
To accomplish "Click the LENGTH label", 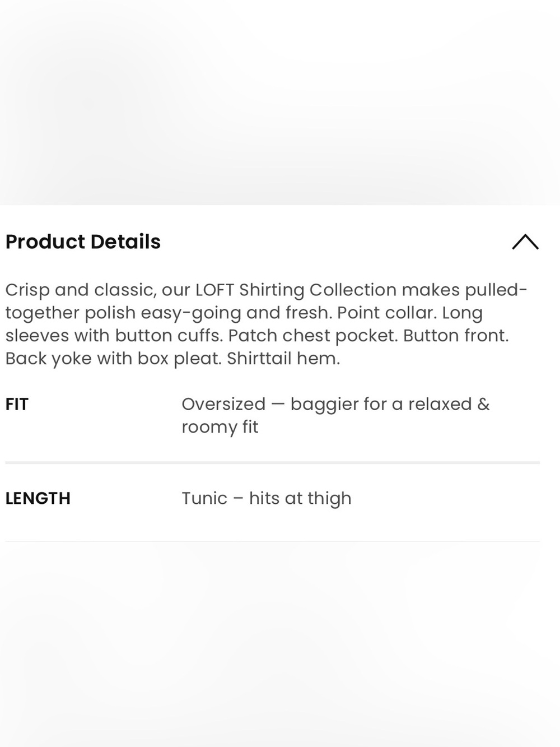I will click(38, 498).
